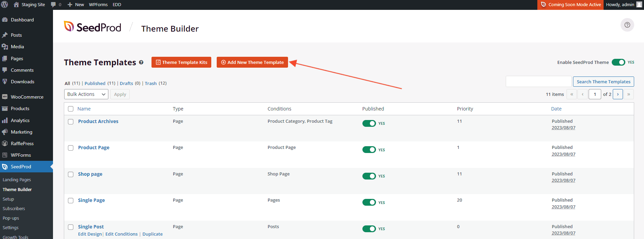Open the WPForms admin bar menu
Viewport: 644px width, 239px height.
(98, 5)
